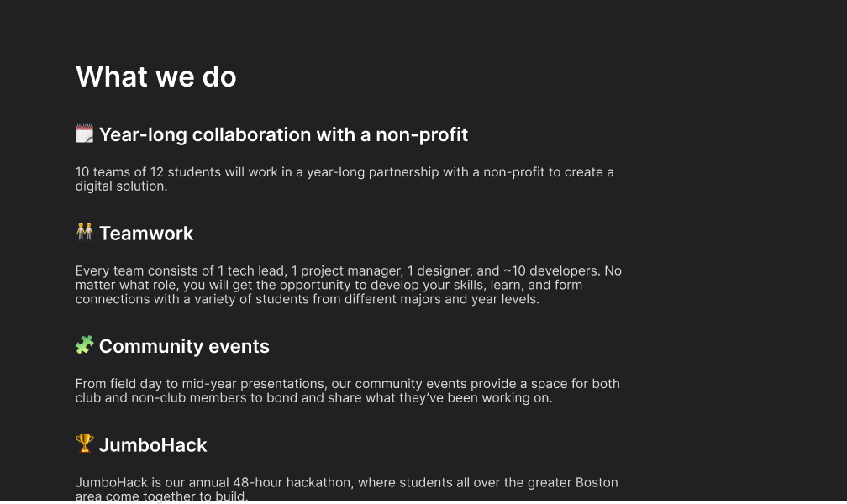Viewport: 847px width, 504px height.
Task: Click the Community events section heading
Action: coord(184,346)
